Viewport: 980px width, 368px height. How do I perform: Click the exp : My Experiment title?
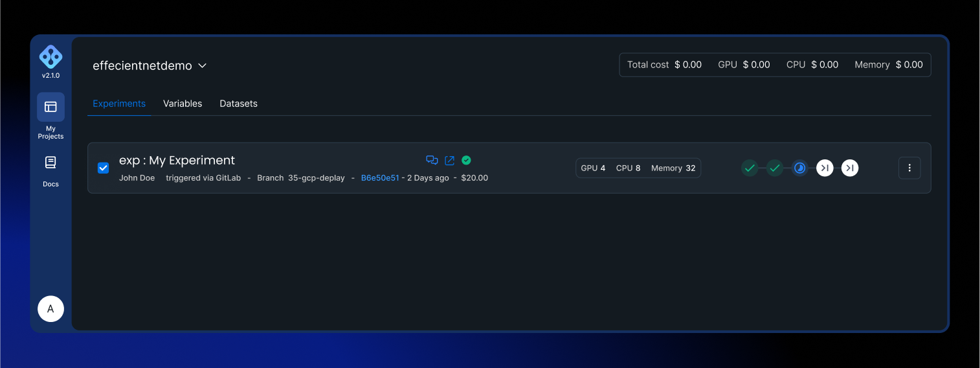tap(177, 160)
